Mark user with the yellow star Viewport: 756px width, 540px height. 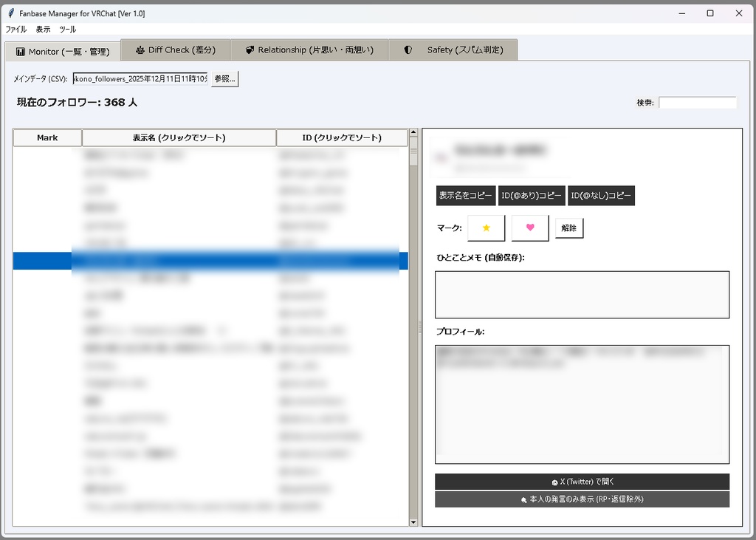(486, 228)
